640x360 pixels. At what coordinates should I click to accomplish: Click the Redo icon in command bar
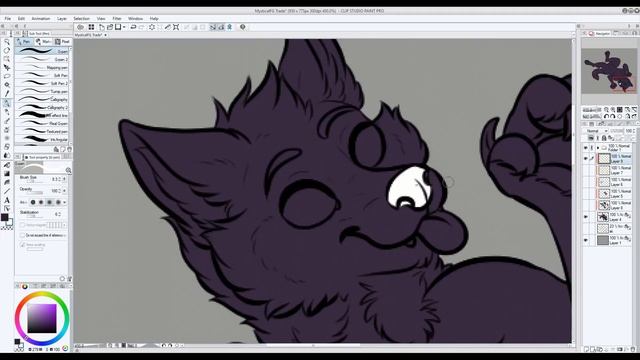pyautogui.click(x=142, y=27)
